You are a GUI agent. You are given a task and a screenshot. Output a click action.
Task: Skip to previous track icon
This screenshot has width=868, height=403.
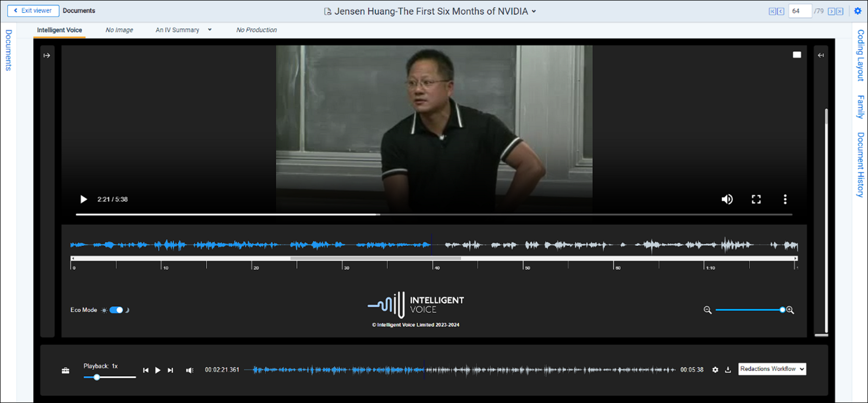click(145, 370)
